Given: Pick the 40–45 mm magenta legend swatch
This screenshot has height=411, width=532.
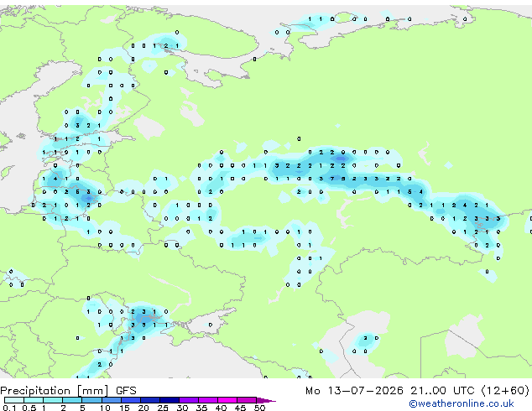Looking at the screenshot, I should (227, 400).
